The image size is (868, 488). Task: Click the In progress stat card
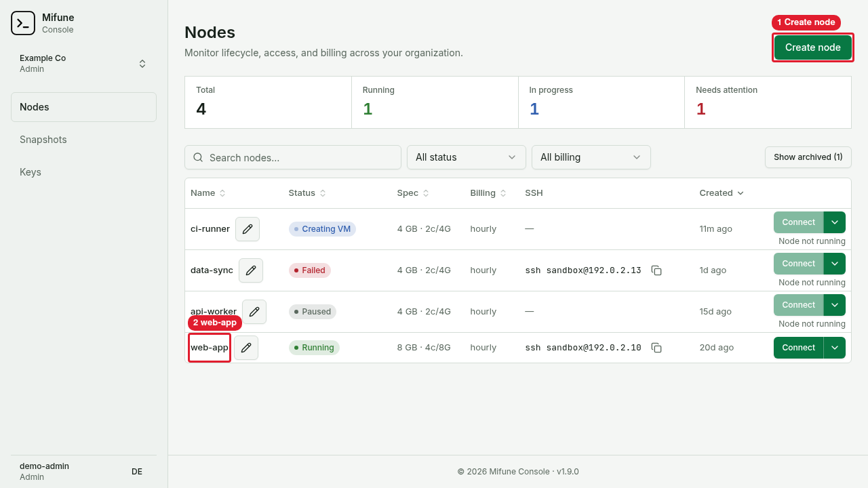point(601,102)
